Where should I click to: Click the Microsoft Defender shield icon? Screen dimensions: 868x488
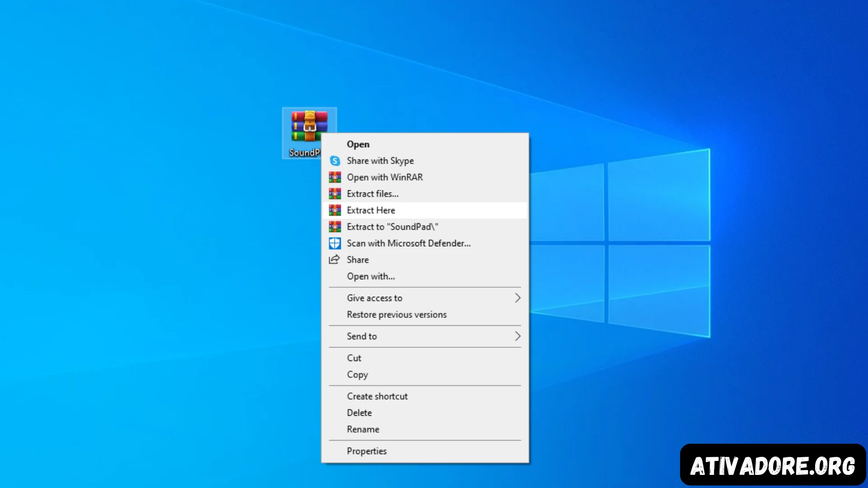tap(335, 243)
